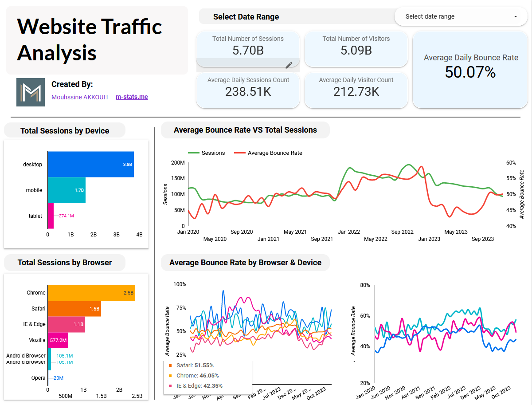The height and width of the screenshot is (405, 532).
Task: Click the Average Daily Visitor Count card
Action: pos(356,90)
